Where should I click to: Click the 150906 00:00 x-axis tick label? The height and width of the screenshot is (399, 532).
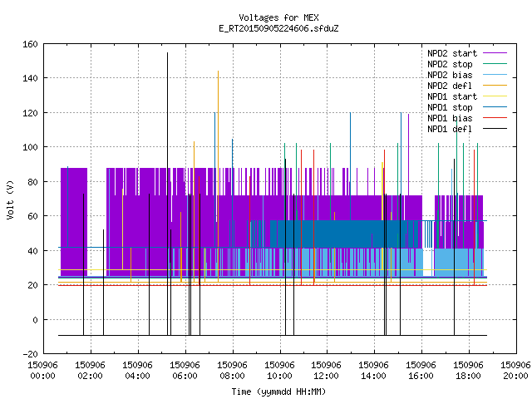[42, 371]
